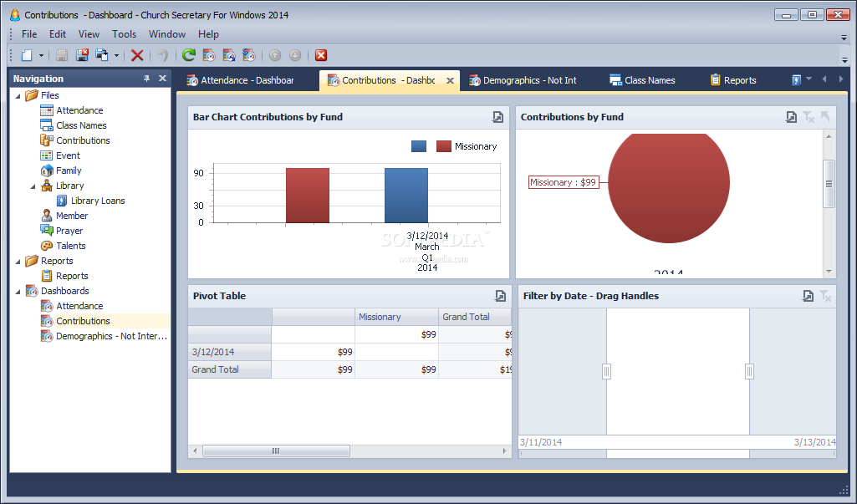This screenshot has height=504, width=857.
Task: Click the New document toolbar icon
Action: click(x=26, y=55)
